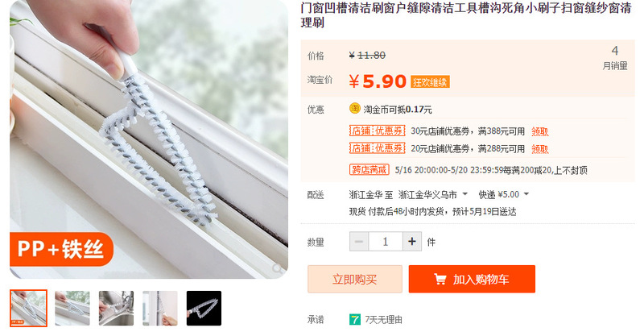
Task: Claim the 20元 store coupon via 领取
Action: point(539,149)
